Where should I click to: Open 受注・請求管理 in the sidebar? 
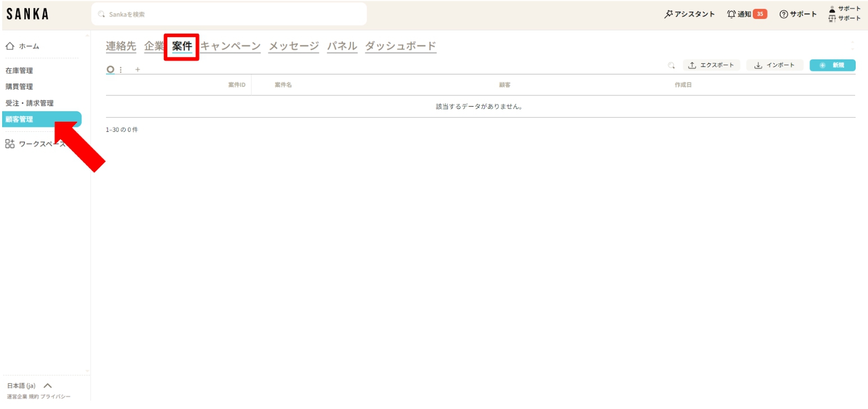[x=30, y=103]
